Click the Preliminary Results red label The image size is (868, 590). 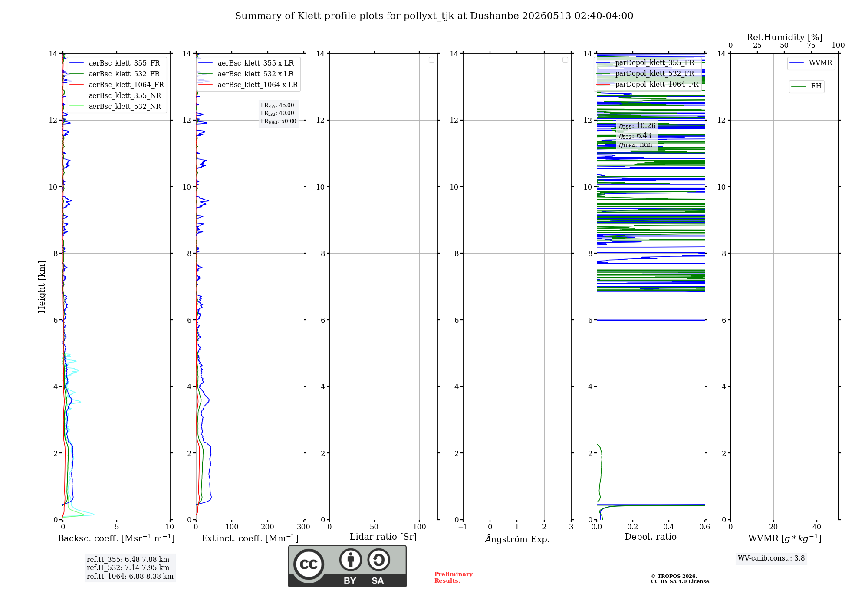[x=454, y=577]
